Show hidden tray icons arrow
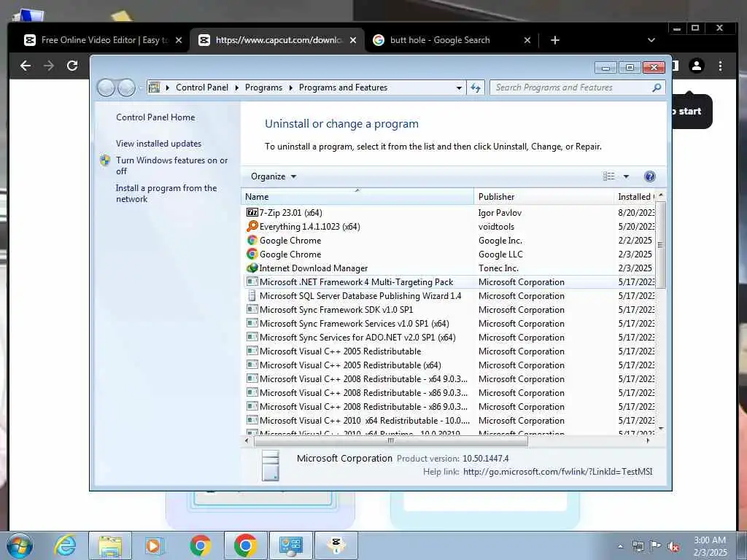Viewport: 747px width, 560px height. click(x=620, y=547)
